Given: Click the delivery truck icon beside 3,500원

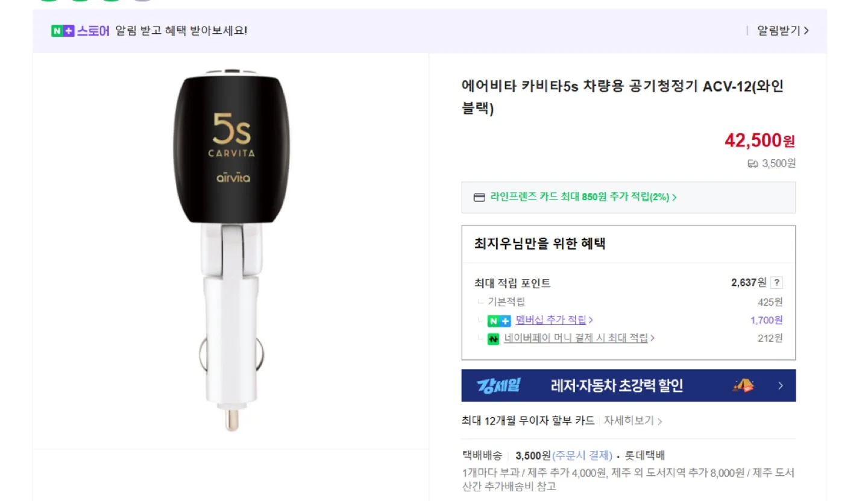Looking at the screenshot, I should [752, 163].
